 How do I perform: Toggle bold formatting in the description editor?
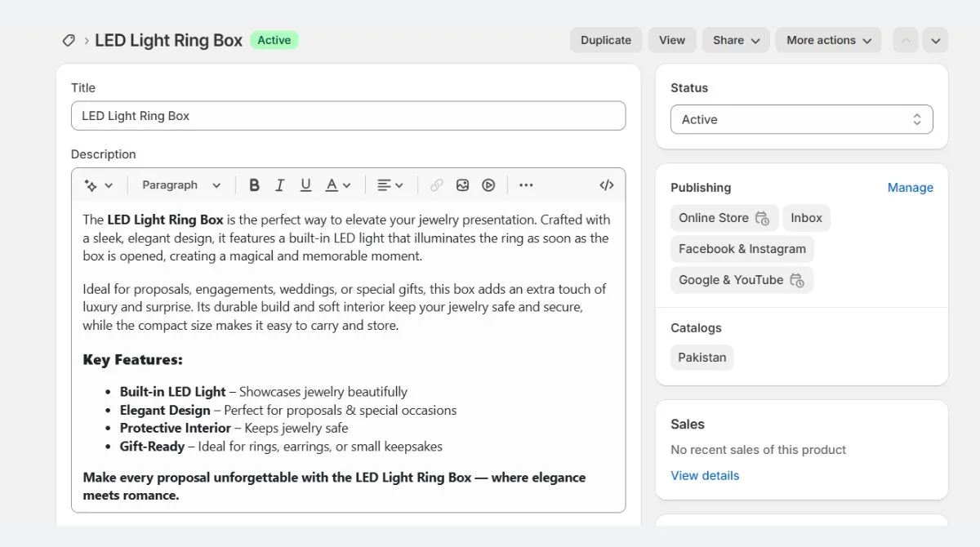(254, 185)
